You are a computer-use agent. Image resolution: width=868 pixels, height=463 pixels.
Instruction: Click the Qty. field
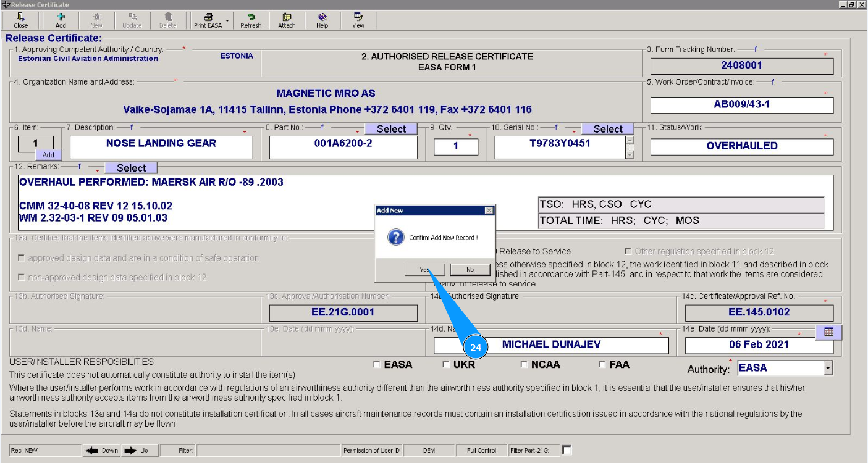456,147
